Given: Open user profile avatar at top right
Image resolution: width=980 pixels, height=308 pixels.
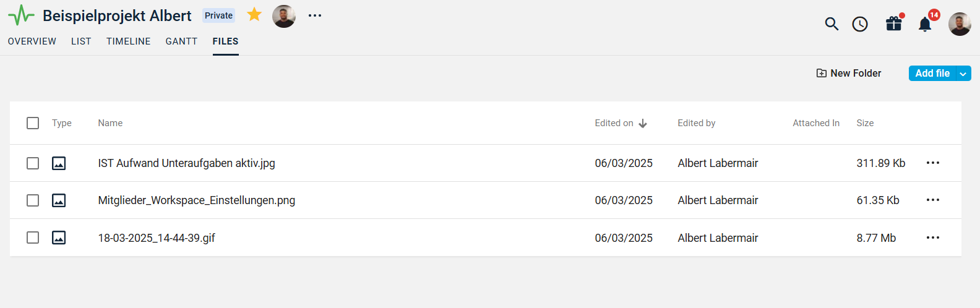Looking at the screenshot, I should coord(960,24).
